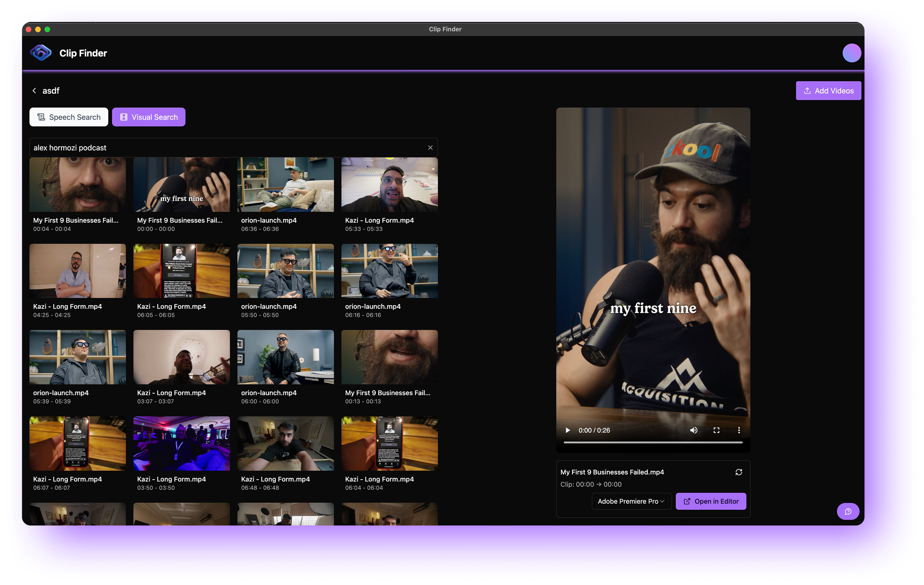Click the Clip Finder logo icon
This screenshot has width=924, height=585.
pos(41,53)
